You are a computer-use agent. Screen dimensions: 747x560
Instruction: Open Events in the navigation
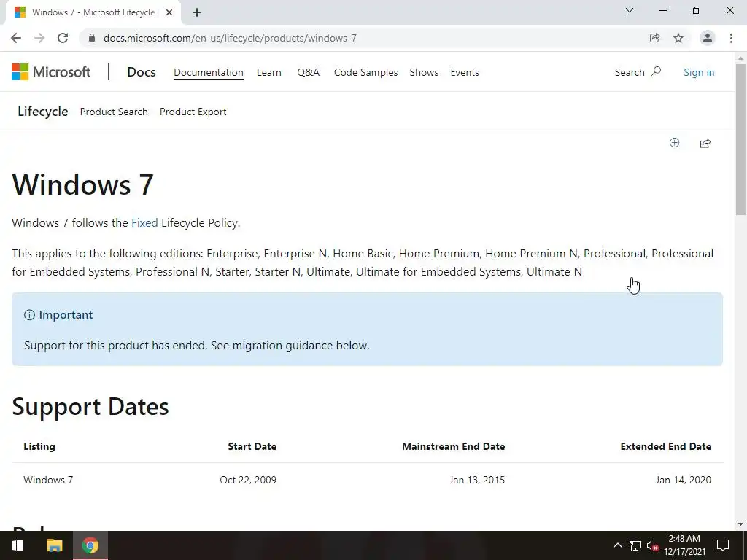pyautogui.click(x=465, y=72)
